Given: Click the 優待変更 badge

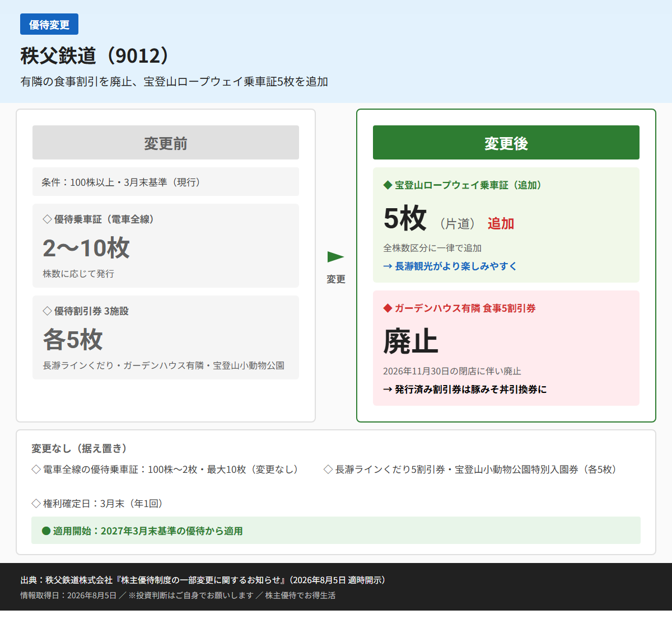Looking at the screenshot, I should coord(49,25).
